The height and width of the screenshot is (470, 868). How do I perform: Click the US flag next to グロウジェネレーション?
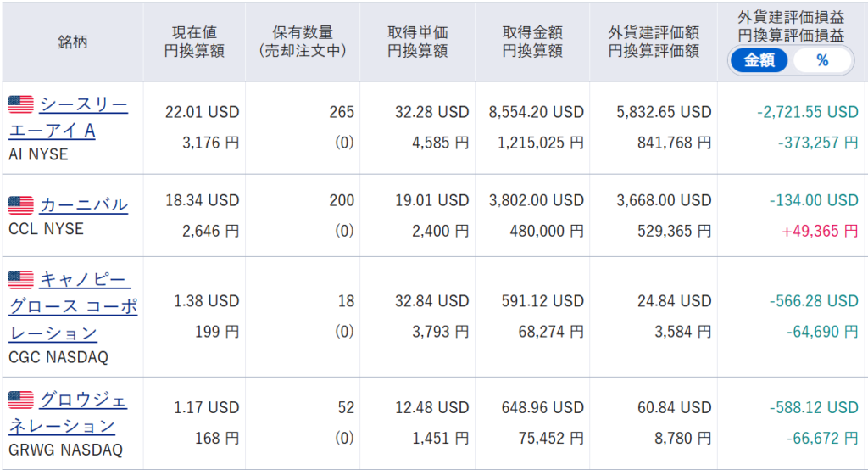tap(20, 400)
